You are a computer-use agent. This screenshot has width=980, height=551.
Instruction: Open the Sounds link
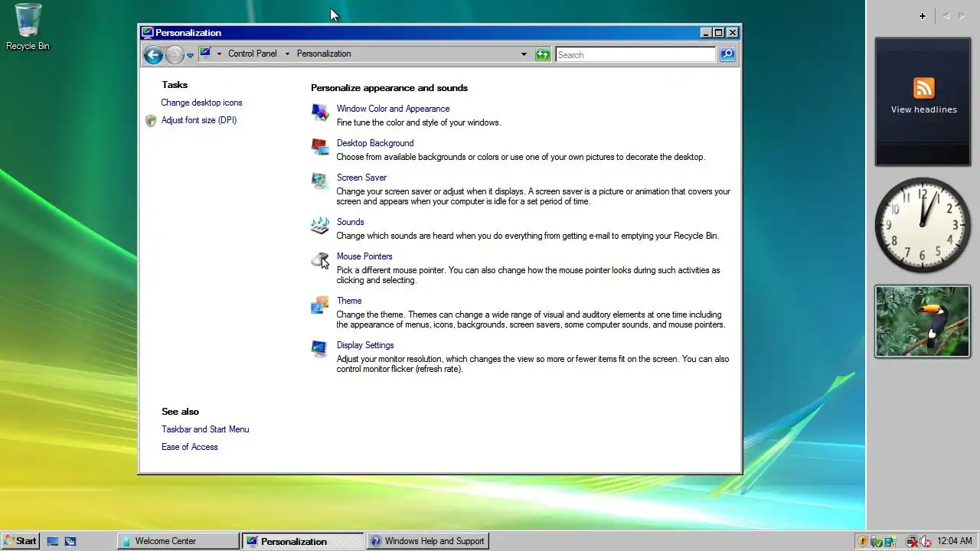click(350, 222)
